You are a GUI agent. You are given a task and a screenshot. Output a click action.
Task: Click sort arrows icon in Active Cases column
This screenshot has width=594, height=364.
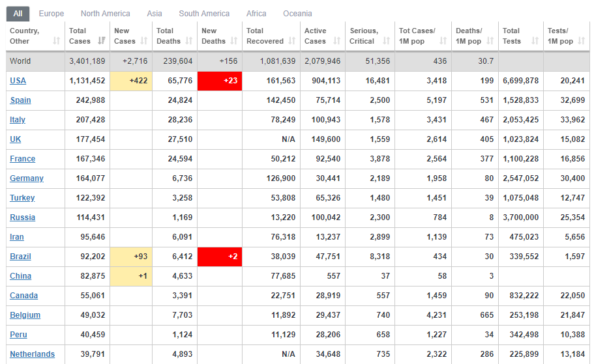tap(337, 41)
